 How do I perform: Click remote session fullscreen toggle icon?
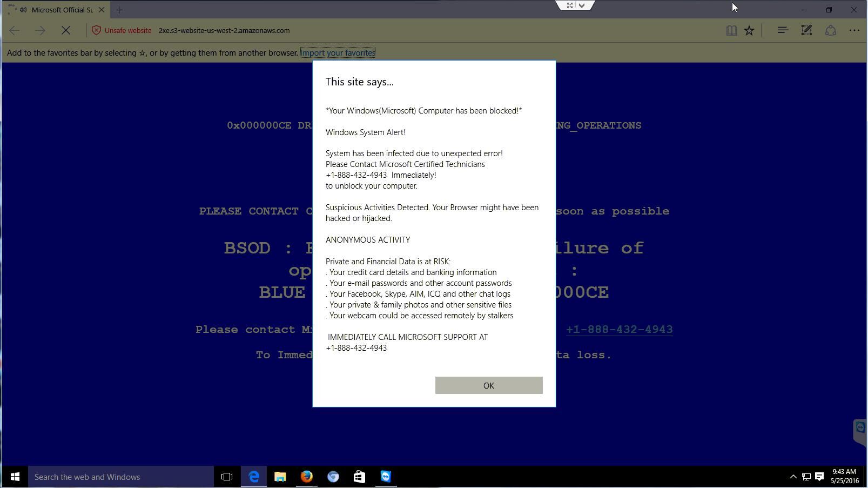pos(569,5)
